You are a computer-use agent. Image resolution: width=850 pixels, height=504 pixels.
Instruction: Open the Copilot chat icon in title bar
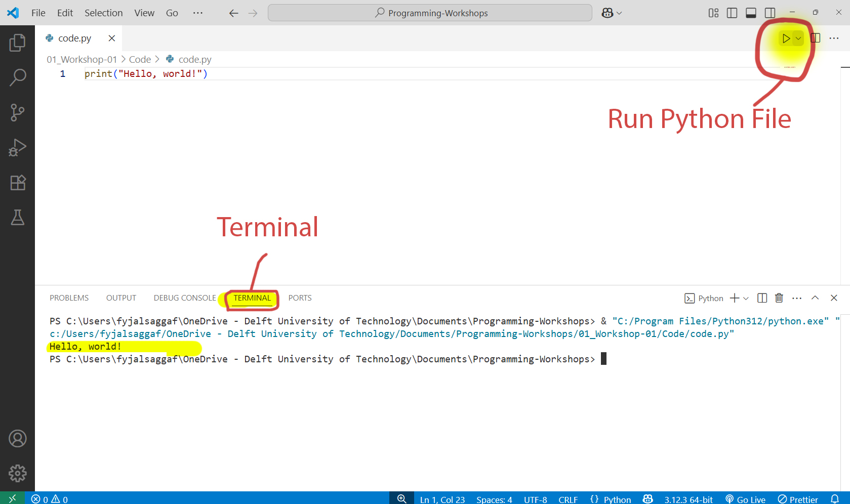(608, 13)
